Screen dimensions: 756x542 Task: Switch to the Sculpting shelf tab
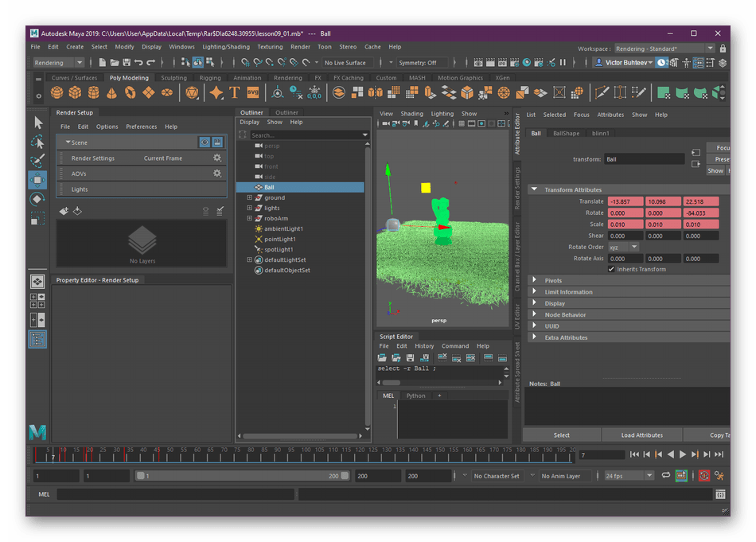[x=173, y=78]
